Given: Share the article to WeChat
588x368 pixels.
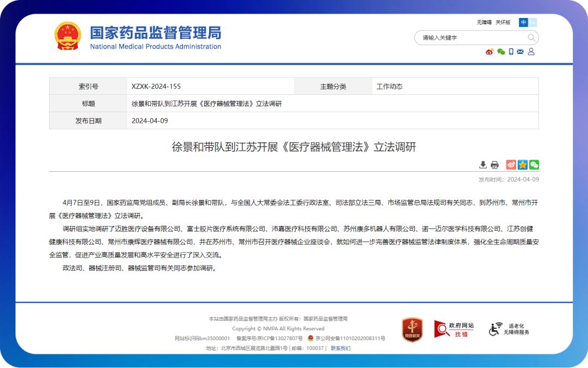Looking at the screenshot, I should [x=534, y=165].
